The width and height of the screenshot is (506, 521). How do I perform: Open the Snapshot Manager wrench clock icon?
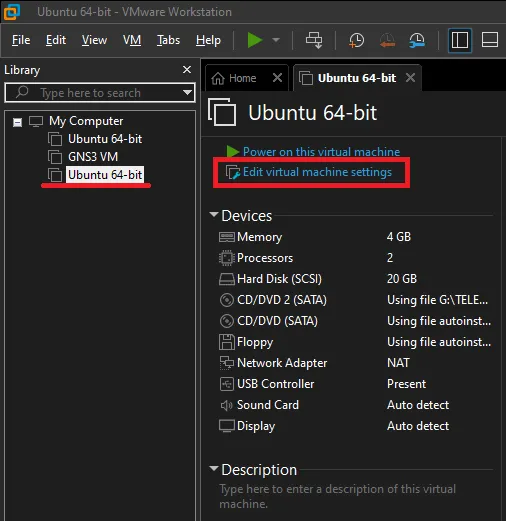click(417, 41)
